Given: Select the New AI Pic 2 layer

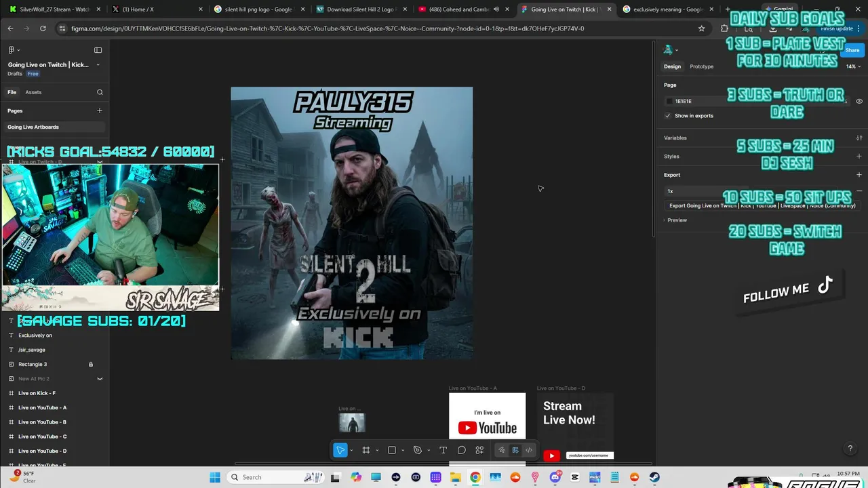Looking at the screenshot, I should tap(34, 379).
